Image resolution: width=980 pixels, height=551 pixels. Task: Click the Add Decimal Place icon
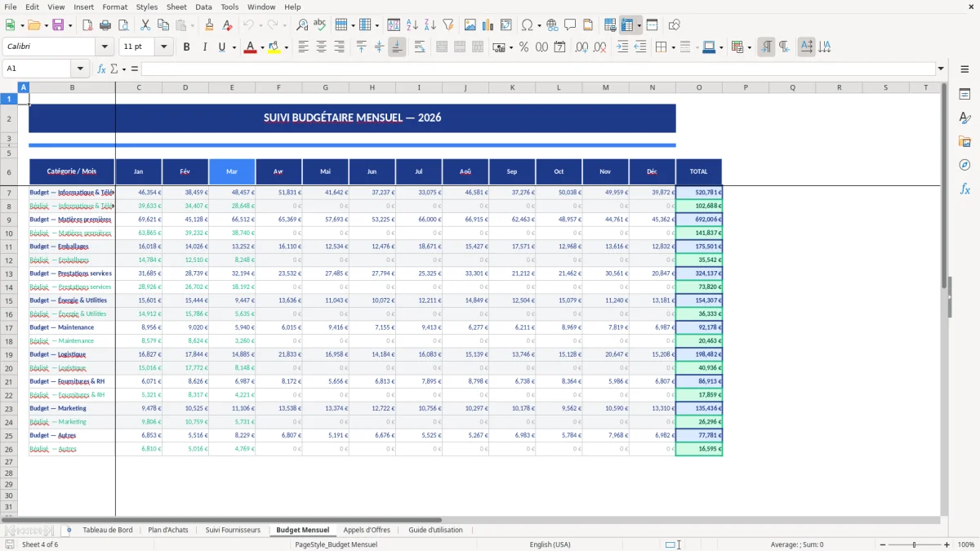click(x=581, y=47)
